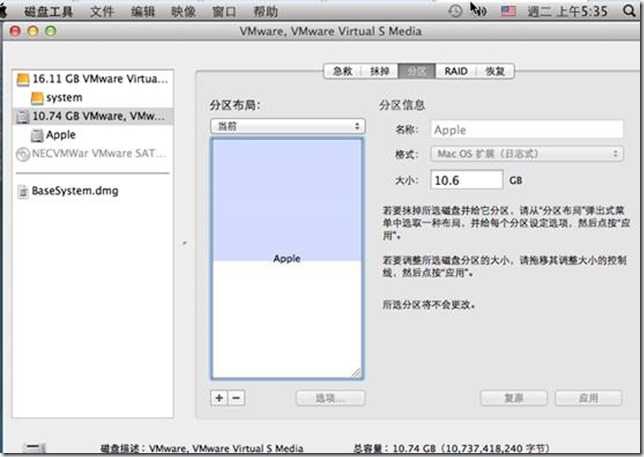Click the disk icon in bottom status area
The height and width of the screenshot is (457, 644).
tap(34, 447)
